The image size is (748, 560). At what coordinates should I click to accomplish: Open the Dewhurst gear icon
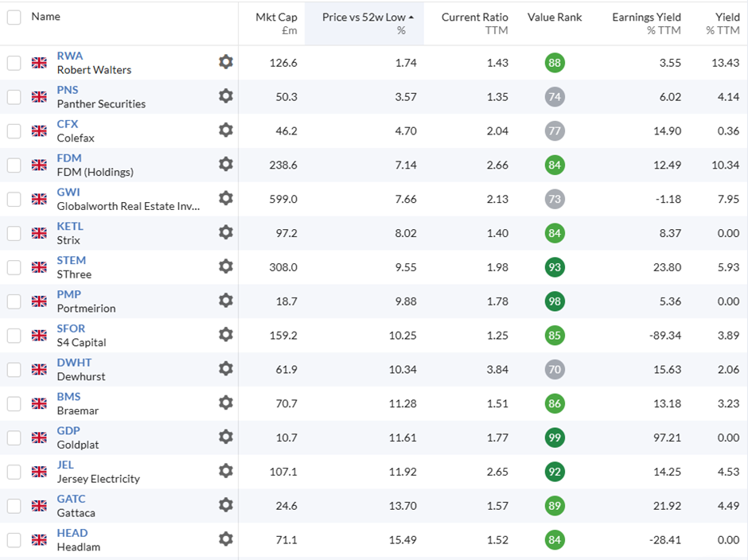(226, 369)
